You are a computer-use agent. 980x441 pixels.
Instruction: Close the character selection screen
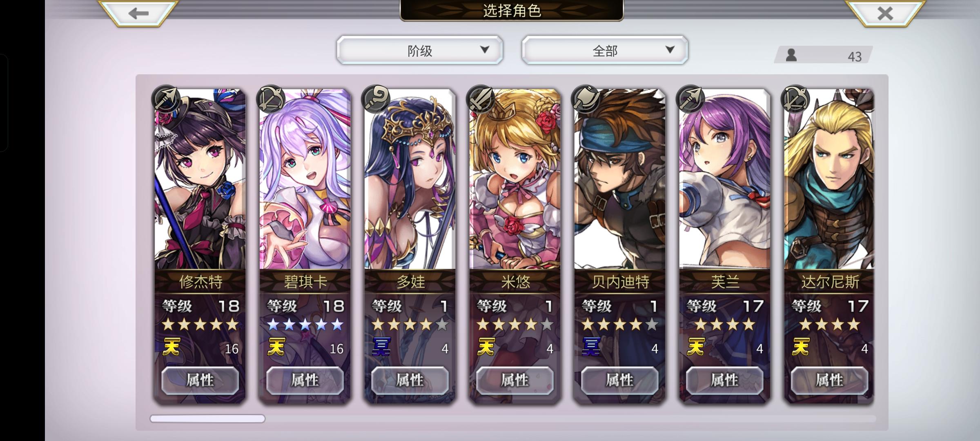coord(884,13)
